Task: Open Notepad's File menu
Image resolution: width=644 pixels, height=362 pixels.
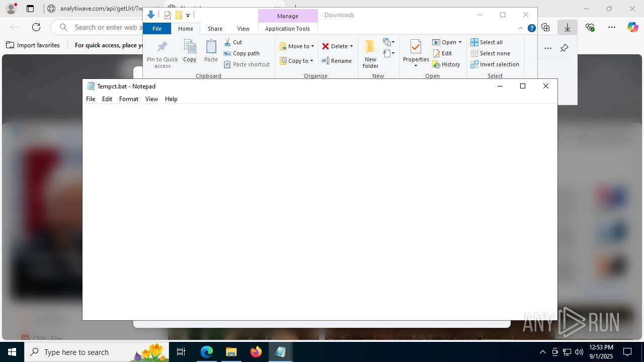Action: pyautogui.click(x=91, y=99)
